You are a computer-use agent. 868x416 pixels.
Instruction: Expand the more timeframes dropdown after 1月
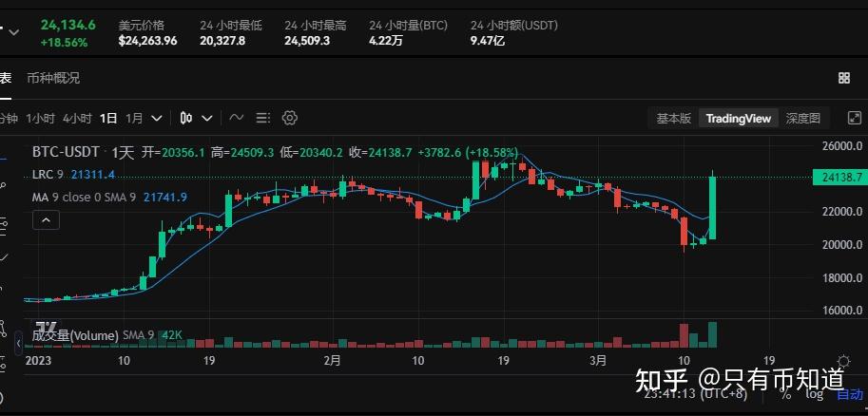(x=157, y=118)
